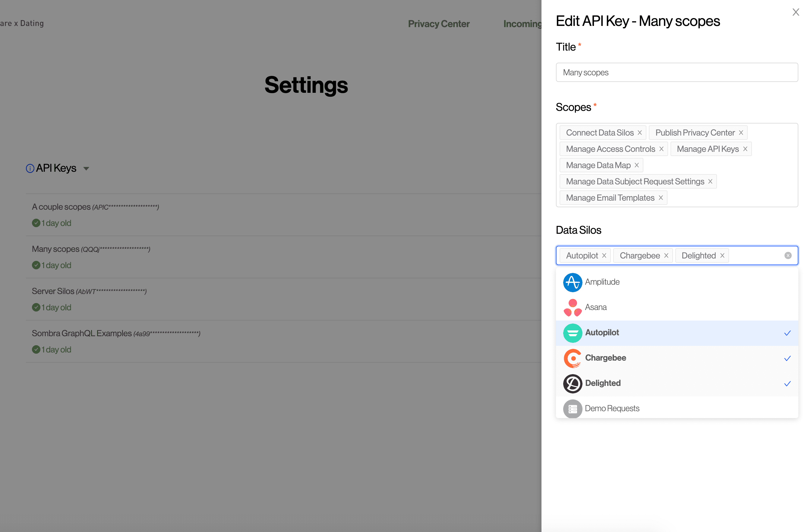This screenshot has height=532, width=808.
Task: Click the API Keys info icon
Action: [x=30, y=168]
